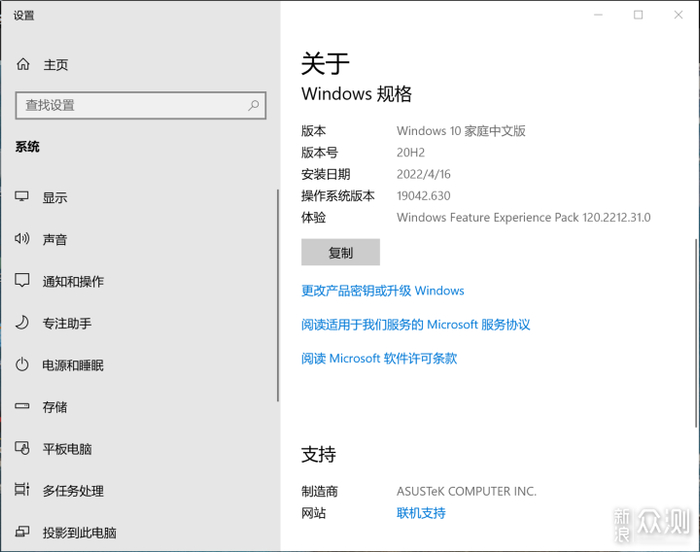Select 电源和睡眠 in sidebar
Screen dimensions: 700x552
(x=73, y=365)
